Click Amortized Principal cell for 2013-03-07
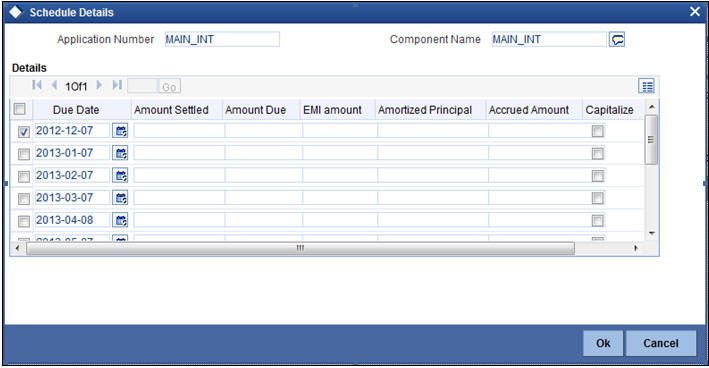709x368 pixels. coord(433,198)
